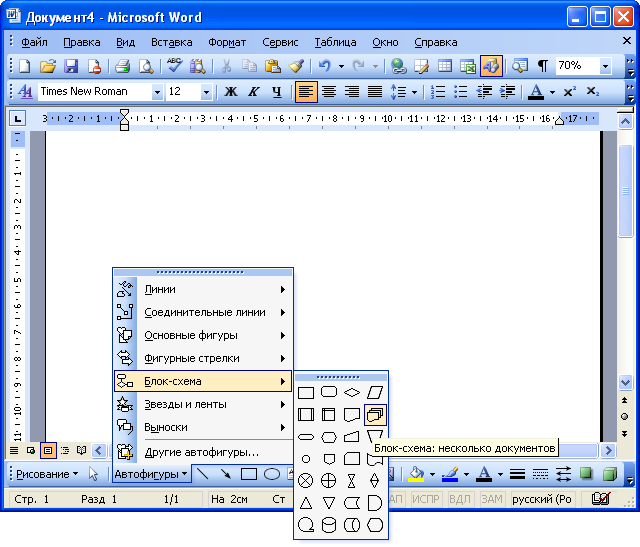Select the flowchart process rectangle
The image size is (640, 547).
point(306,393)
